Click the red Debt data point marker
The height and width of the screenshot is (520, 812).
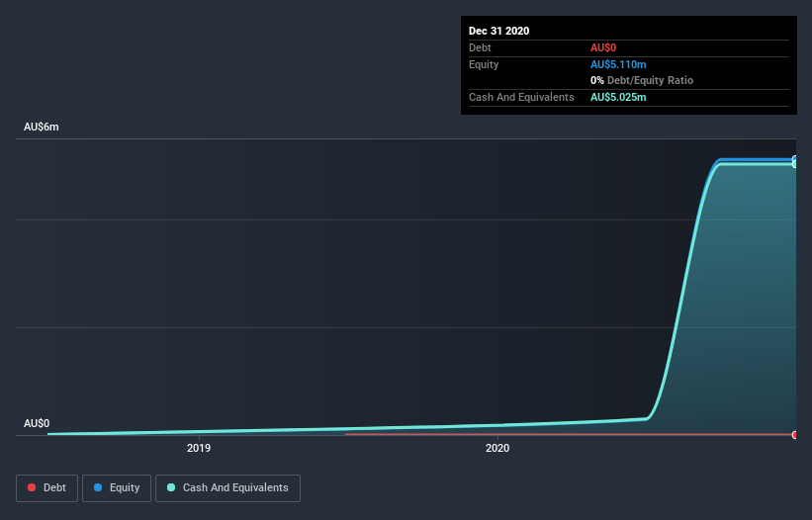pos(794,435)
